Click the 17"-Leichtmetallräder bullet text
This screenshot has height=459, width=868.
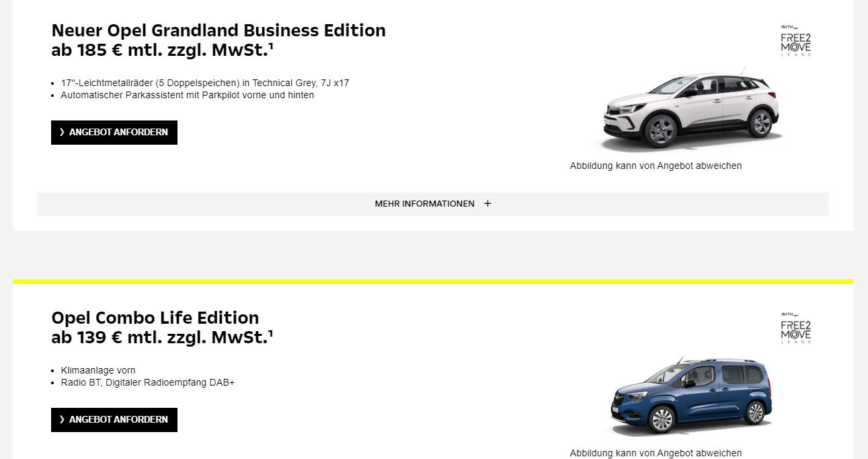coord(205,83)
